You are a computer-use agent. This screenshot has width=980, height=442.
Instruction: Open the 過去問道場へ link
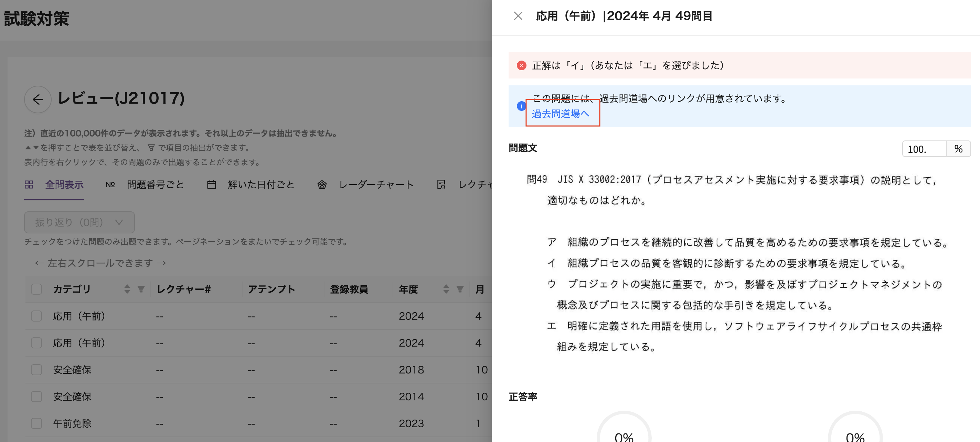(x=561, y=114)
